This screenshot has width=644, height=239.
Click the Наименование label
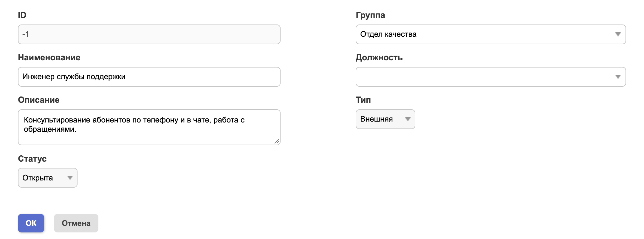(x=49, y=57)
